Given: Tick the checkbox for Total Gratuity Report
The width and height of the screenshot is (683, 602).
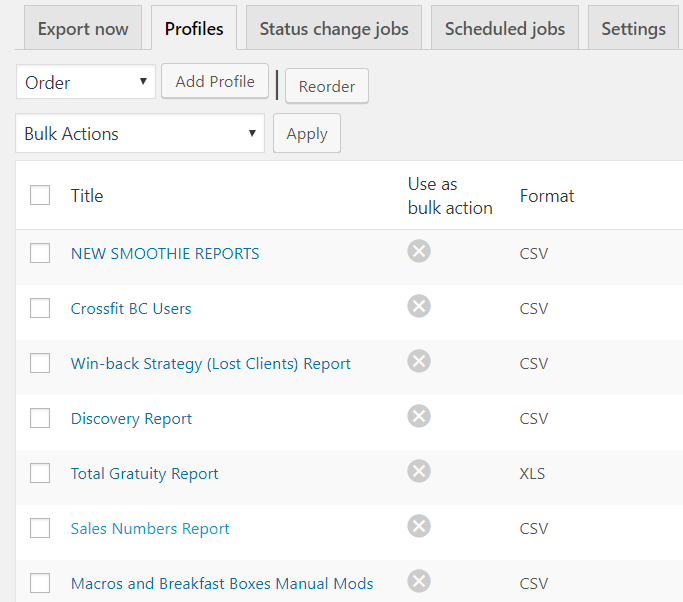Looking at the screenshot, I should point(40,473).
